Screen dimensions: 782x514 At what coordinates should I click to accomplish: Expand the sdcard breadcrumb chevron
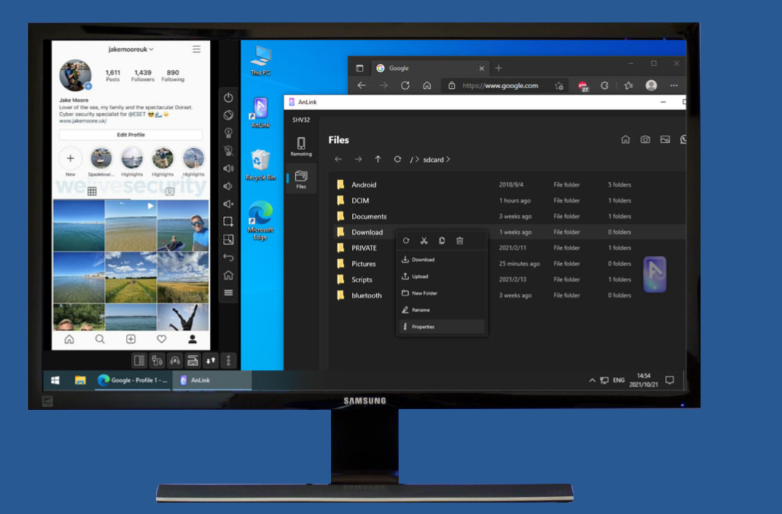448,159
